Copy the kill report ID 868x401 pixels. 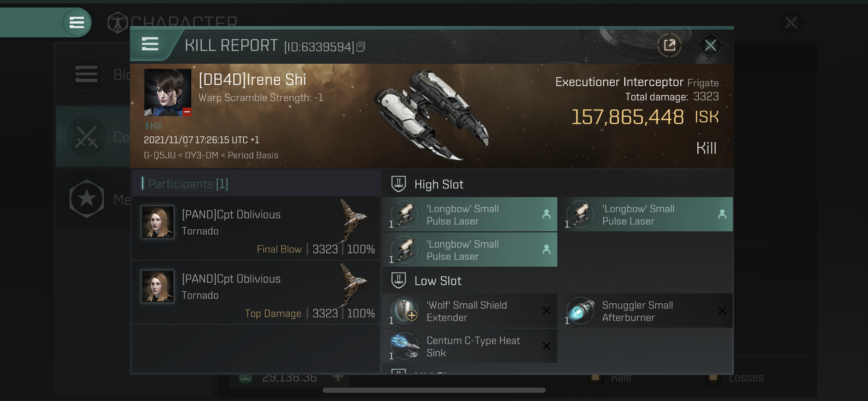(x=361, y=47)
